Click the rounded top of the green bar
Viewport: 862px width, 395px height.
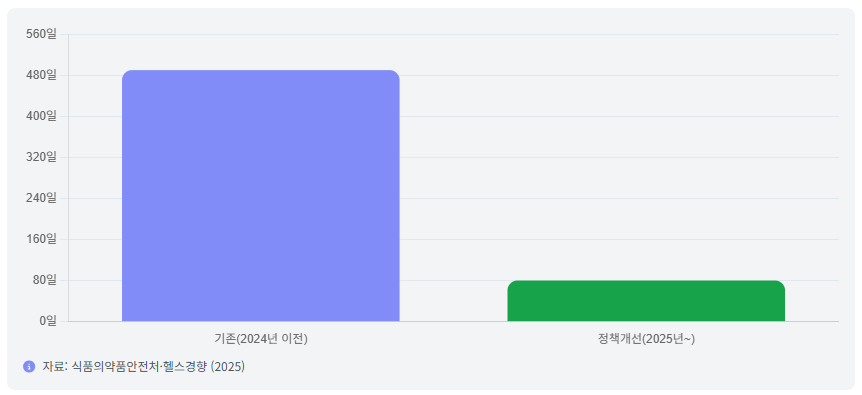click(646, 283)
